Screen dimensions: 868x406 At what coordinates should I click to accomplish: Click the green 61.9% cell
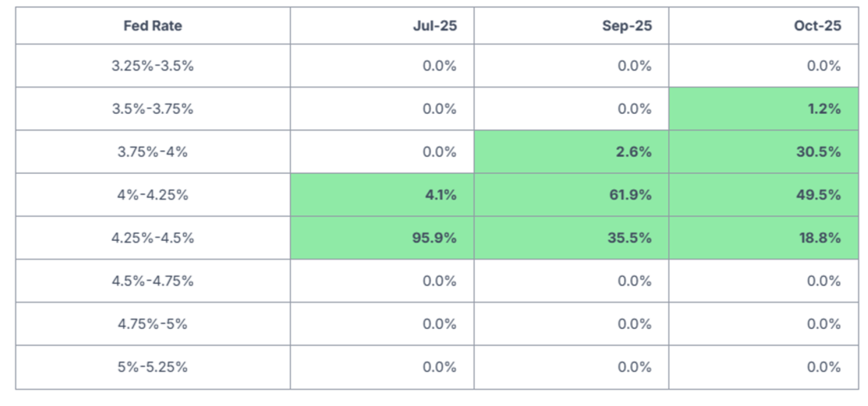[630, 194]
